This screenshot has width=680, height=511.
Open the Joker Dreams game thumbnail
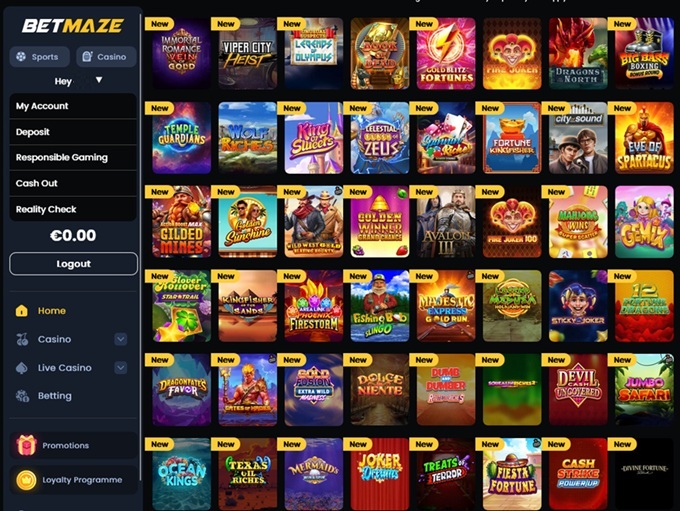tap(379, 473)
